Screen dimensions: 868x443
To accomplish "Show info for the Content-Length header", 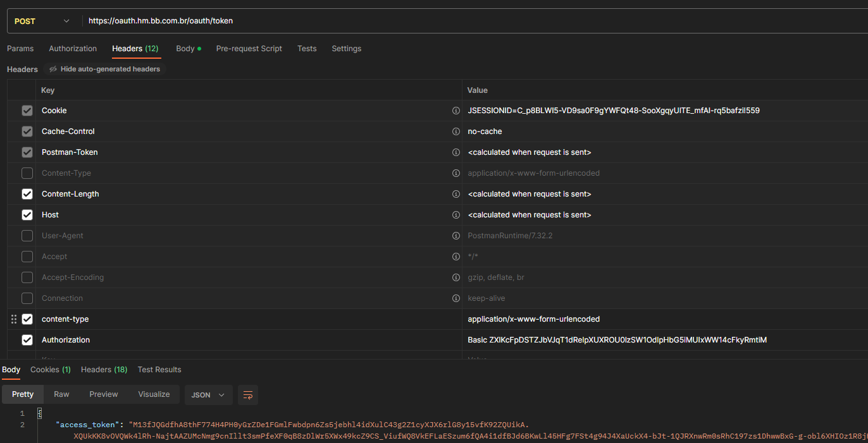I will click(456, 194).
